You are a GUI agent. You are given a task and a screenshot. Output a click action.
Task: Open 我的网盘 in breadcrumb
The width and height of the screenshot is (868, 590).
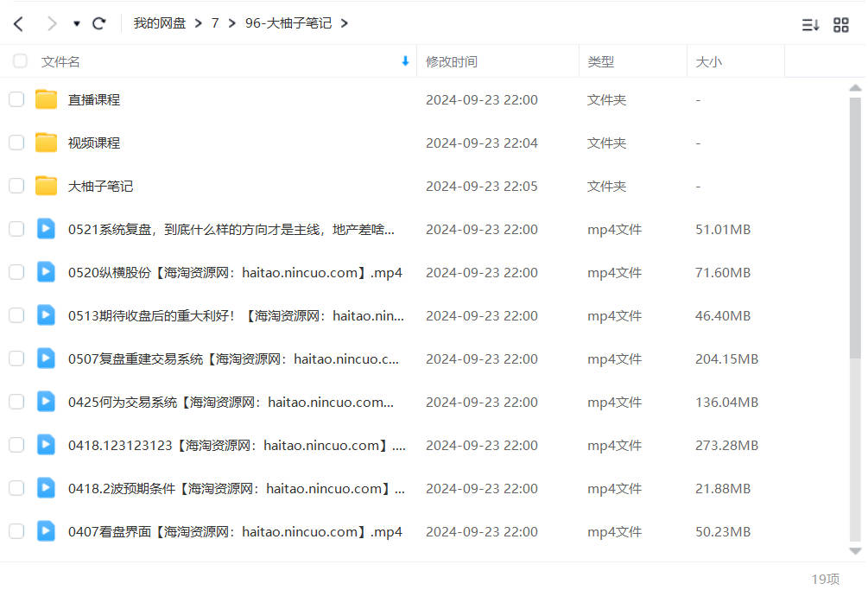coord(159,23)
